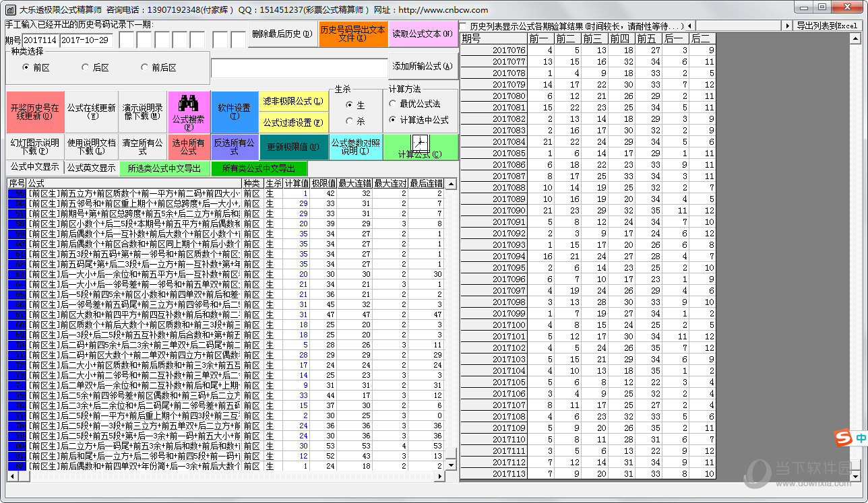Select formula row starting 前后偶数和+前四单双
The image size is (868, 503).
click(226, 467)
